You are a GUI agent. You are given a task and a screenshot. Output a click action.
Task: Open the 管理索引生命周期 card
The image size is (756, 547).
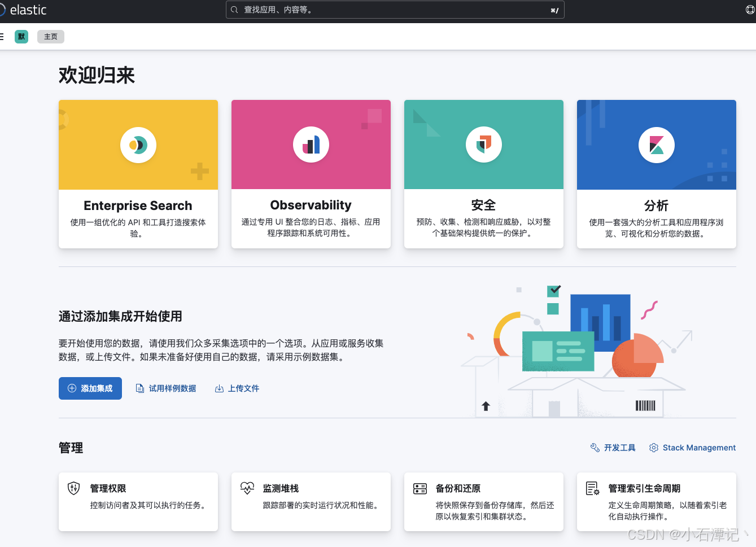(x=657, y=502)
